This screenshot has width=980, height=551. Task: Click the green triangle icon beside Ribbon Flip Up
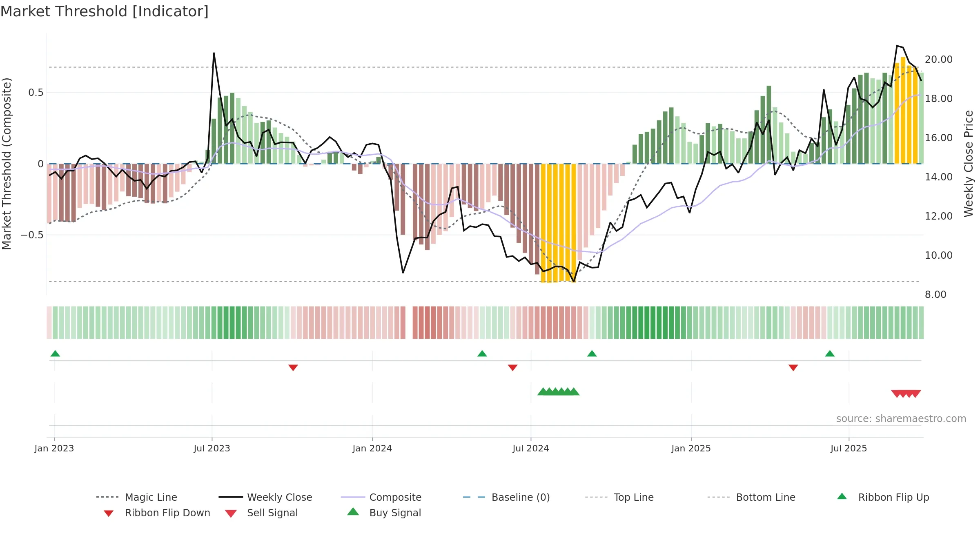coord(842,496)
